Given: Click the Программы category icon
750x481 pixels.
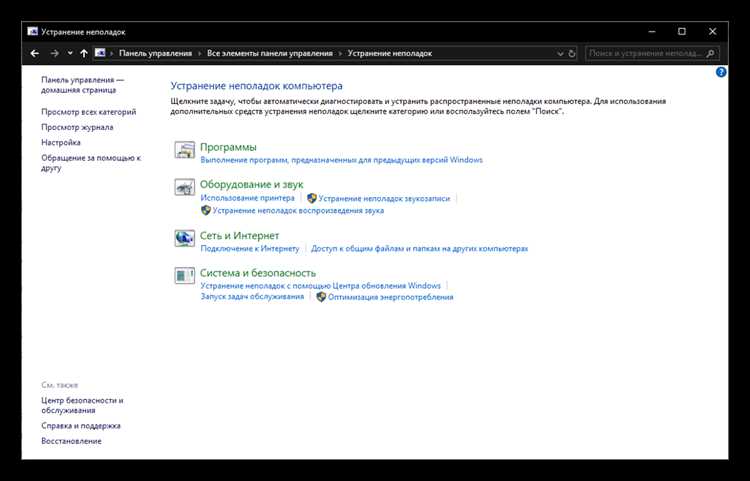Looking at the screenshot, I should pyautogui.click(x=184, y=150).
